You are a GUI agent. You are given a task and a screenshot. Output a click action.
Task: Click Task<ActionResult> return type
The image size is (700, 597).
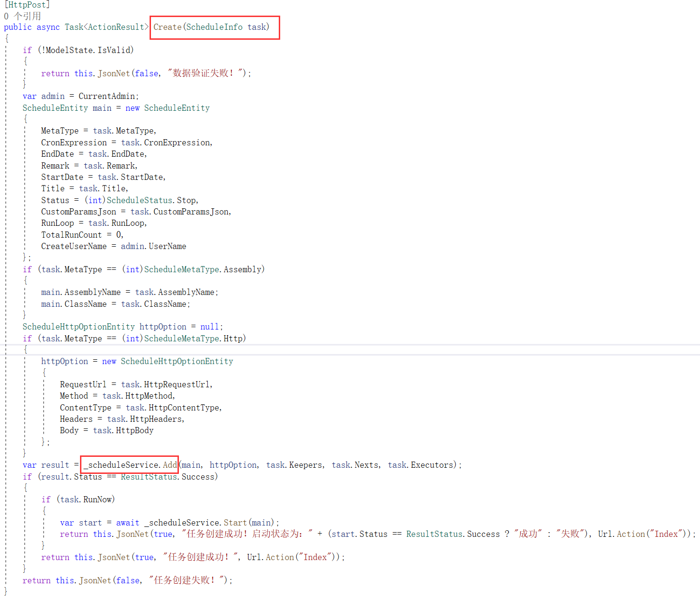tap(106, 27)
